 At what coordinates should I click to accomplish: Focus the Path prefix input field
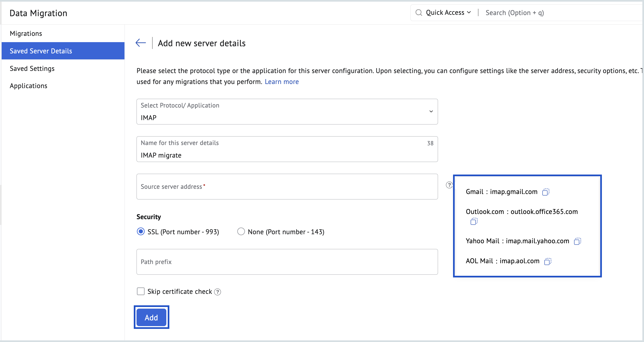pos(287,262)
